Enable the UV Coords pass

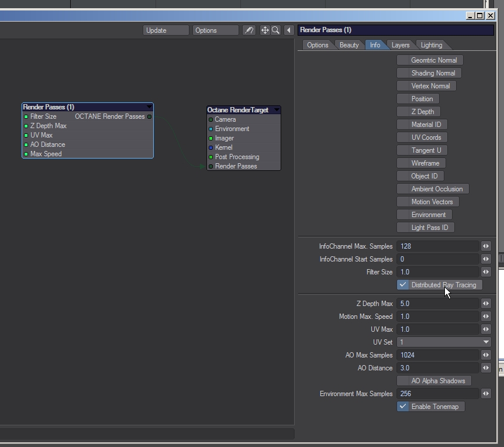click(x=422, y=137)
